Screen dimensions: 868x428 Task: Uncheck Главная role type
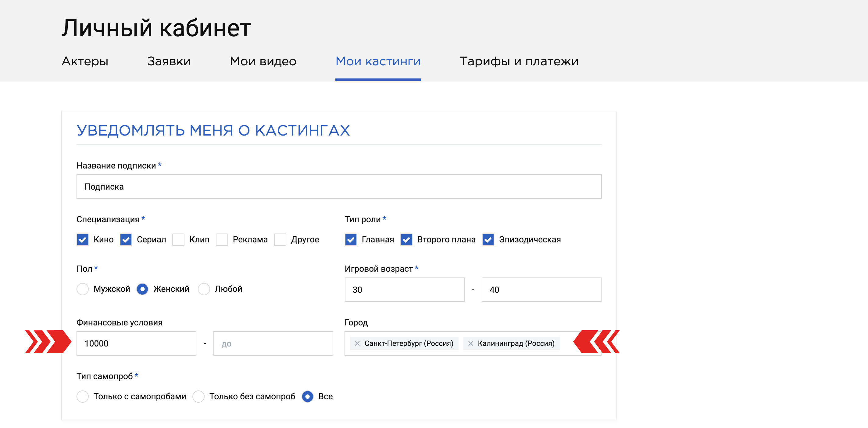coord(351,239)
